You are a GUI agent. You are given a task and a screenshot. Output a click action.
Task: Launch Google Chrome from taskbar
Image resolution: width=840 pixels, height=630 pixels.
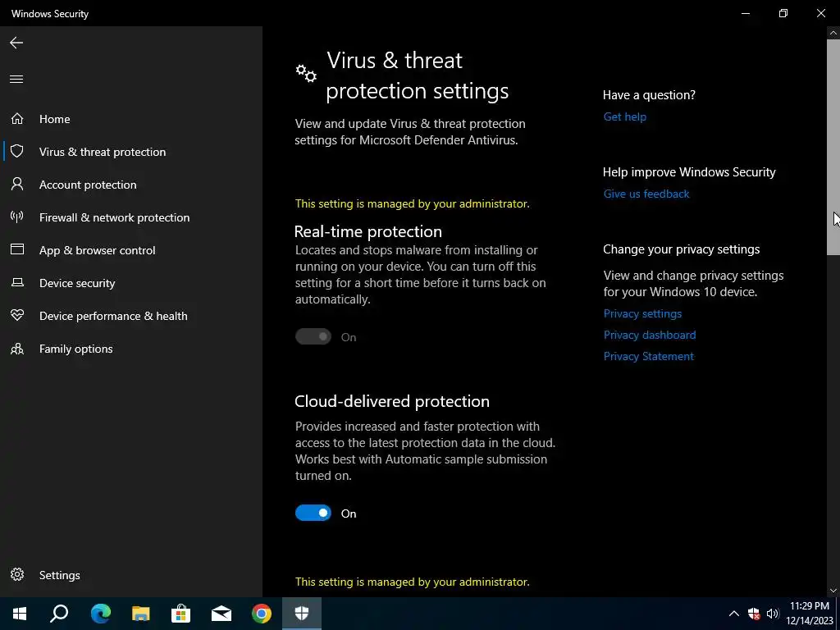pyautogui.click(x=262, y=614)
